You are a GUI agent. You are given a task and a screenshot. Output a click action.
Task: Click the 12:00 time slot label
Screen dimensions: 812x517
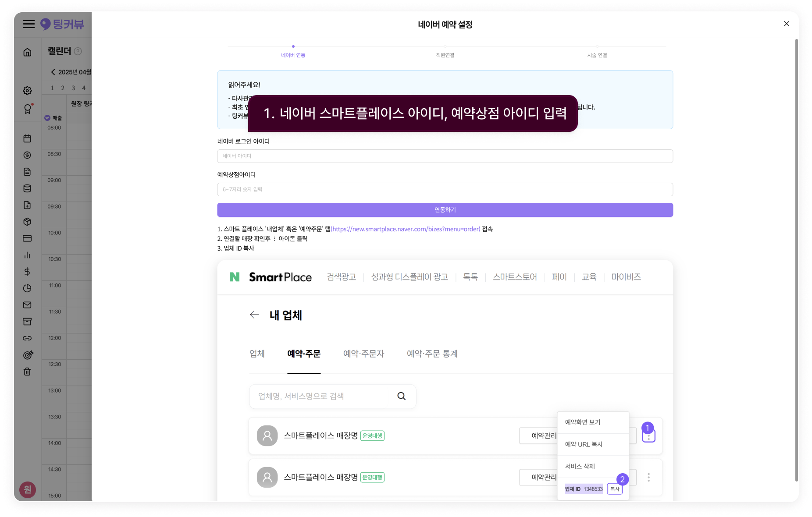55,338
